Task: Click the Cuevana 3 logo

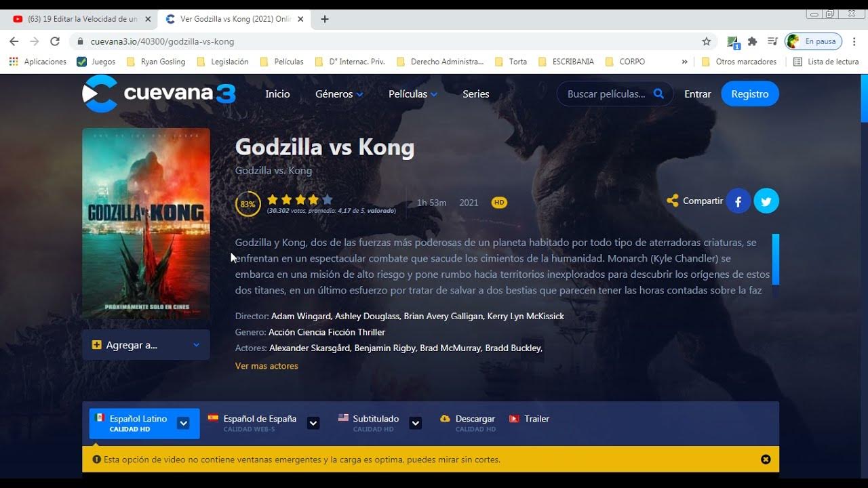Action: [x=159, y=94]
